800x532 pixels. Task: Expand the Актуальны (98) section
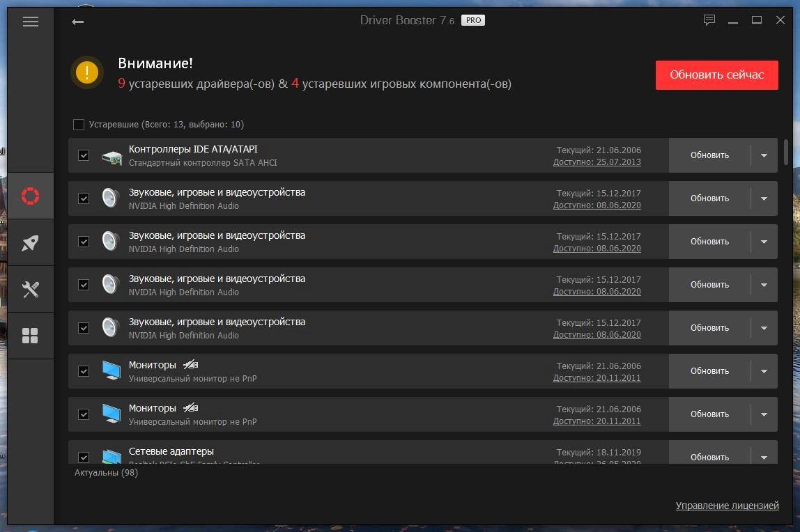click(106, 473)
